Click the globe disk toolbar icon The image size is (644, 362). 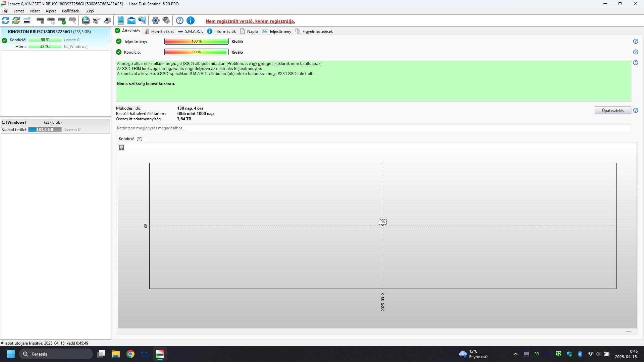click(x=86, y=20)
